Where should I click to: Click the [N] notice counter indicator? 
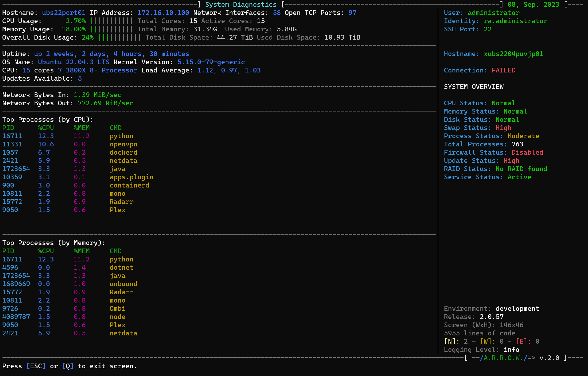[450, 341]
